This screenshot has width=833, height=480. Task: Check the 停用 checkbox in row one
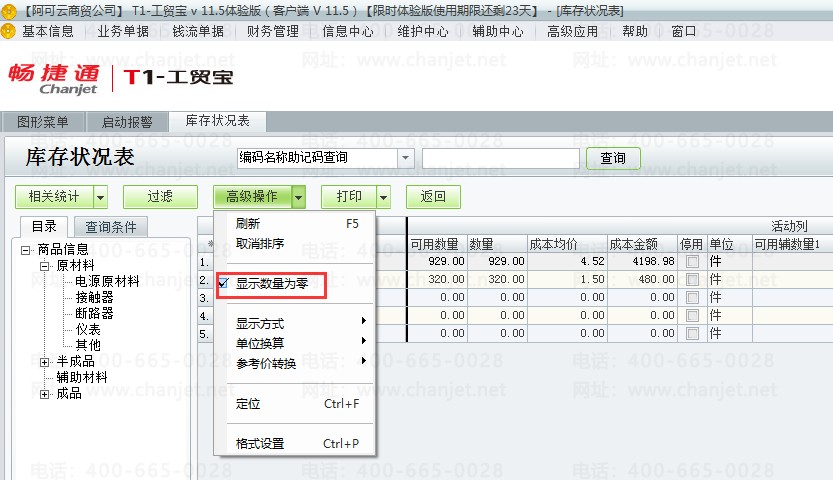(x=692, y=261)
